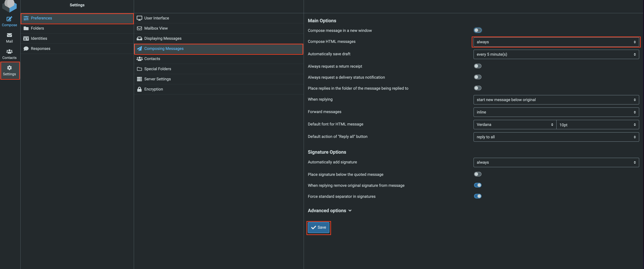The height and width of the screenshot is (269, 644).
Task: Open the Server Settings section
Action: click(219, 79)
